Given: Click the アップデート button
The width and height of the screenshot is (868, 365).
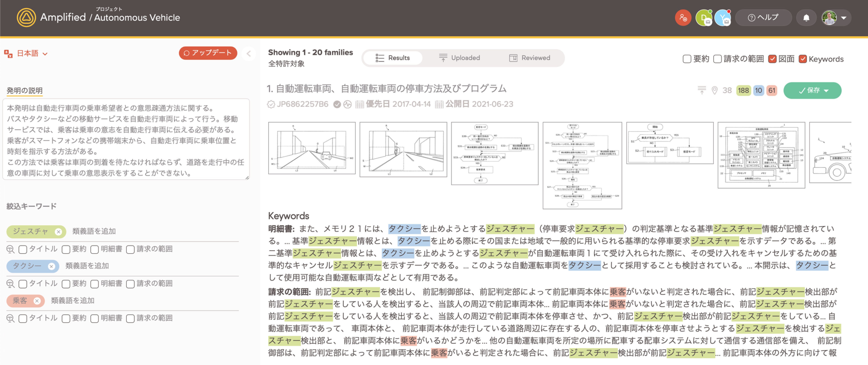Looking at the screenshot, I should (x=208, y=53).
